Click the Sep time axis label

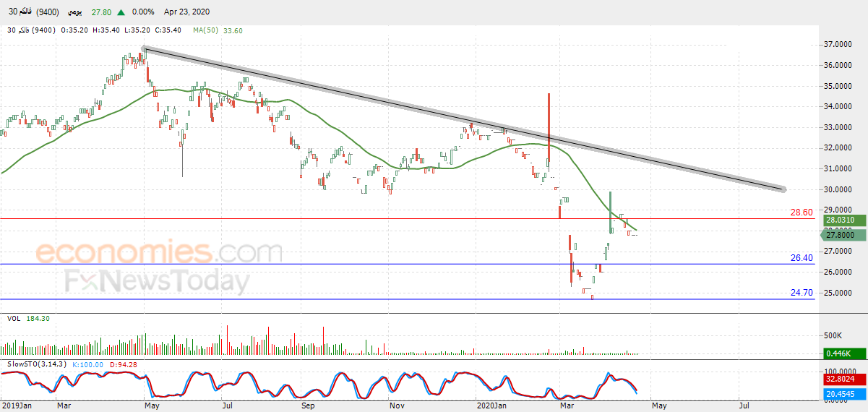[x=309, y=406]
